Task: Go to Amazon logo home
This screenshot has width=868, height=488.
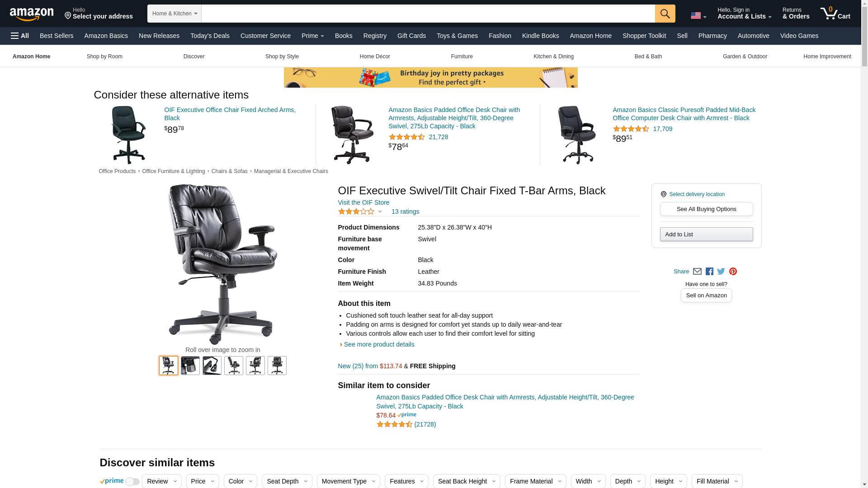Action: 32,14
